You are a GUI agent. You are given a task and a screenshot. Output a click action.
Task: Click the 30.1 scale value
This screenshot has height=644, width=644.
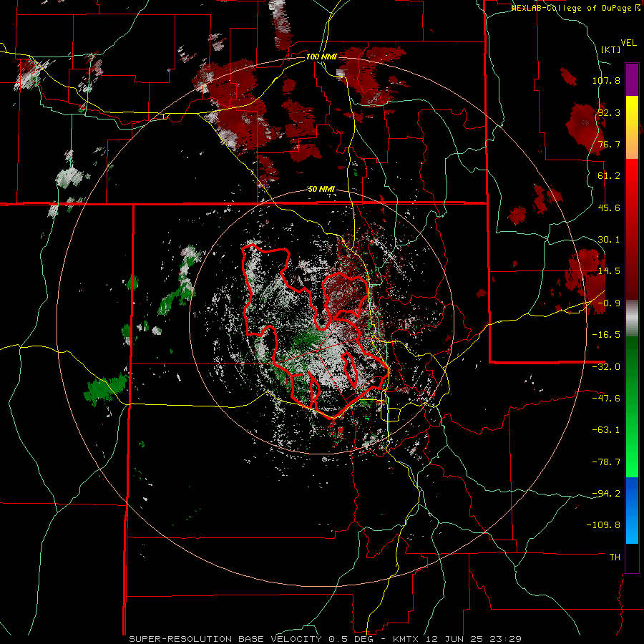click(609, 239)
